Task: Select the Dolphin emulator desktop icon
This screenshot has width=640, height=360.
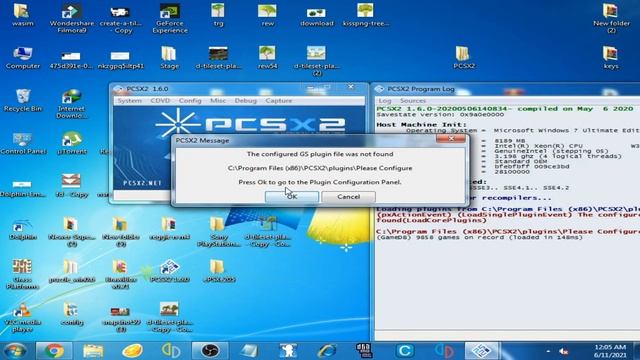Action: 22,229
